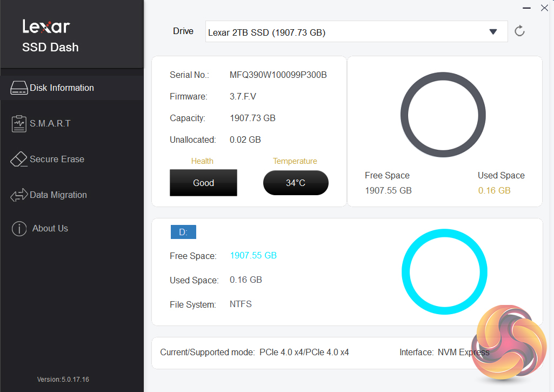Click the grey disk usage ring

click(x=443, y=115)
